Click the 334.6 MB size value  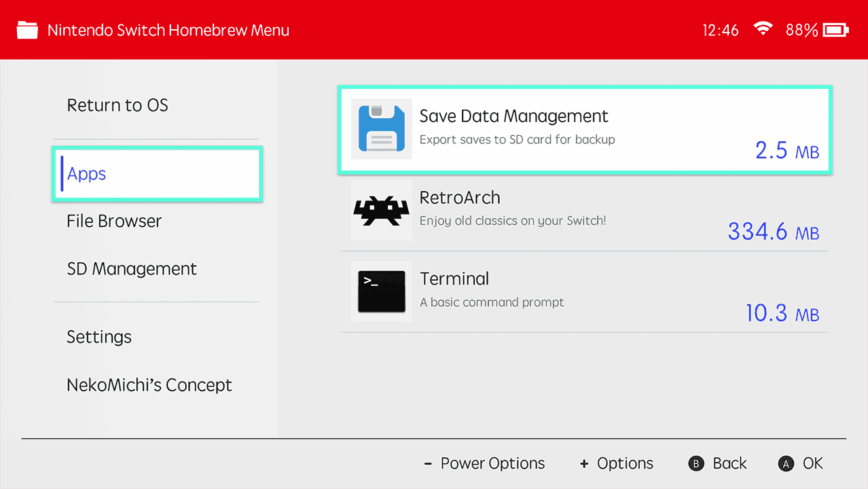[774, 232]
